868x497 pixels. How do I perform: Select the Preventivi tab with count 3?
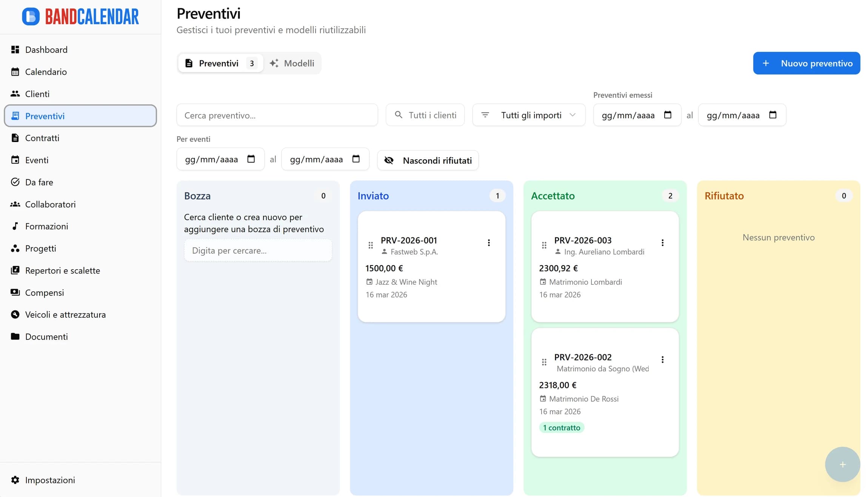click(x=220, y=63)
